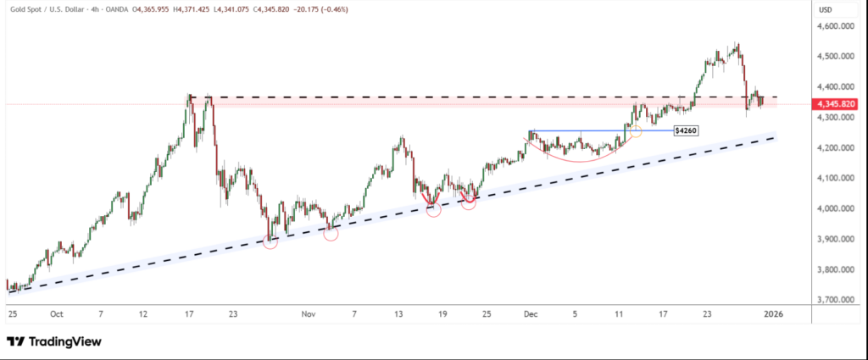Click the TradingView logo
Screen dimensions: 868x360
53,341
